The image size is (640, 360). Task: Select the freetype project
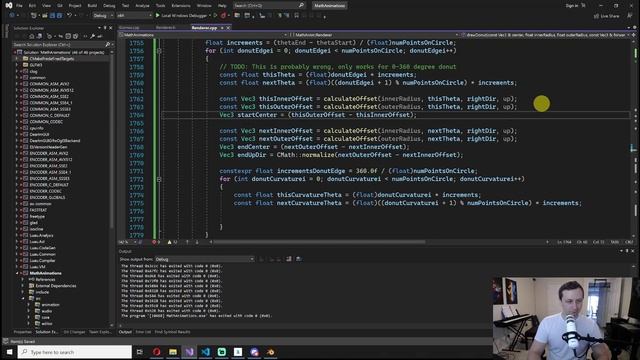[x=37, y=216]
